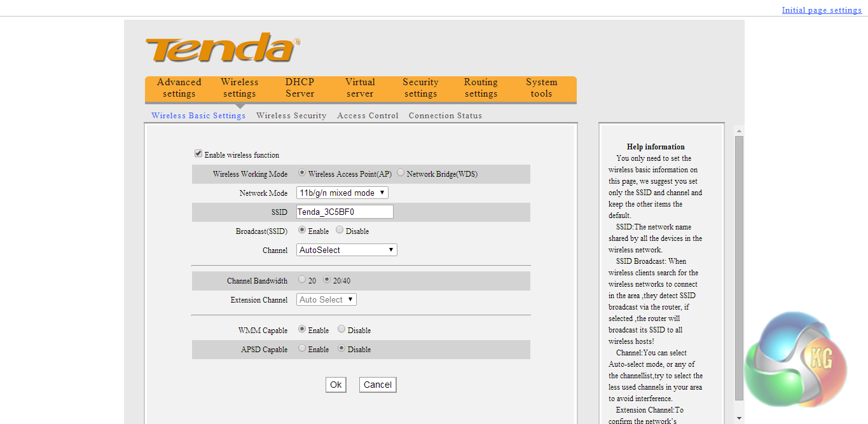Open the Network Mode dropdown
Screen dimensions: 868x424
click(342, 193)
